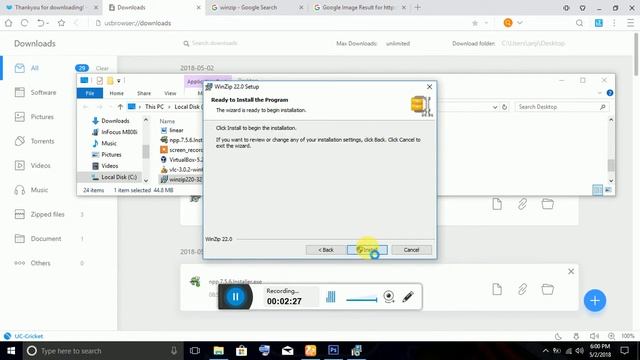The image size is (640, 360).
Task: Open a new browser tab
Action: (x=418, y=7)
